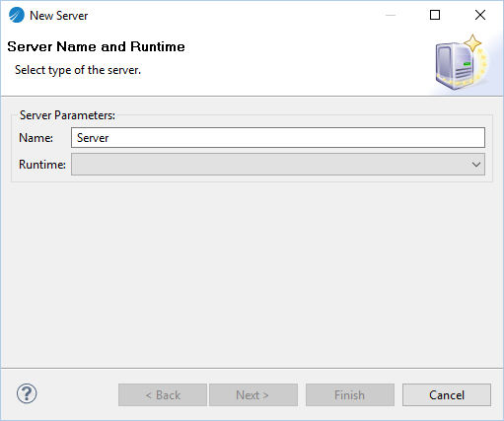The height and width of the screenshot is (421, 504).
Task: Select the Cancel button
Action: pos(447,394)
